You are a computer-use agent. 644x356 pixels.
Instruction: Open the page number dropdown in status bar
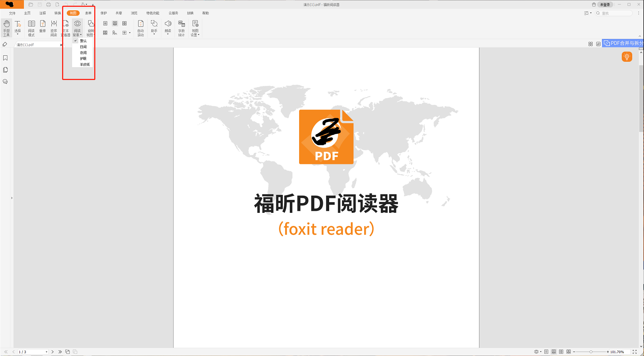point(46,352)
